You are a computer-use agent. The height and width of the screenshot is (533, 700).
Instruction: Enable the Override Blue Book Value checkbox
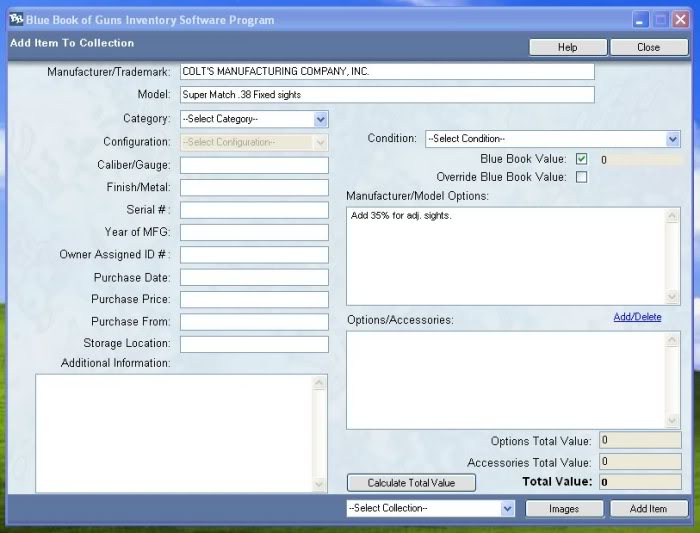581,177
